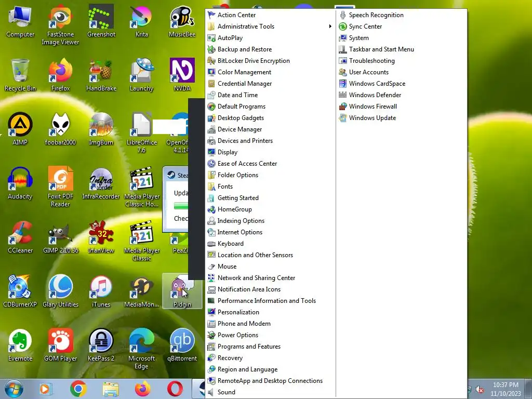Open the taskbar clock showing 10:37 PM
The image size is (532, 399).
(506, 389)
